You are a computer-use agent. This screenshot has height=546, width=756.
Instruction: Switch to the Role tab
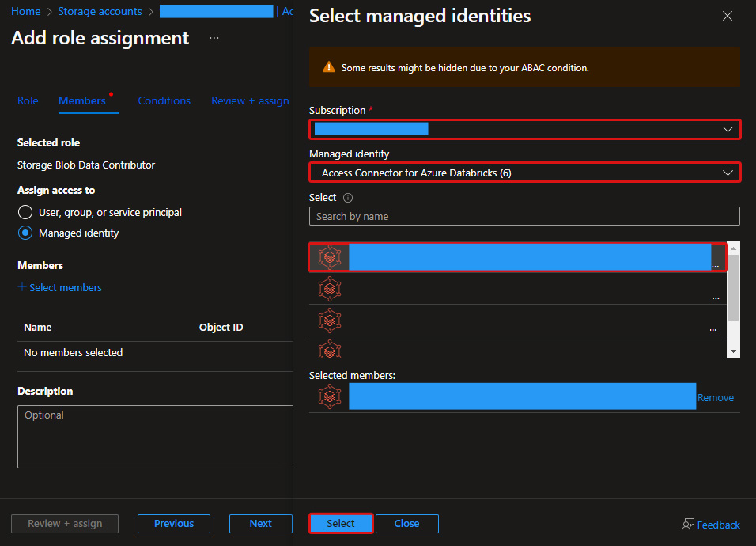(x=28, y=100)
